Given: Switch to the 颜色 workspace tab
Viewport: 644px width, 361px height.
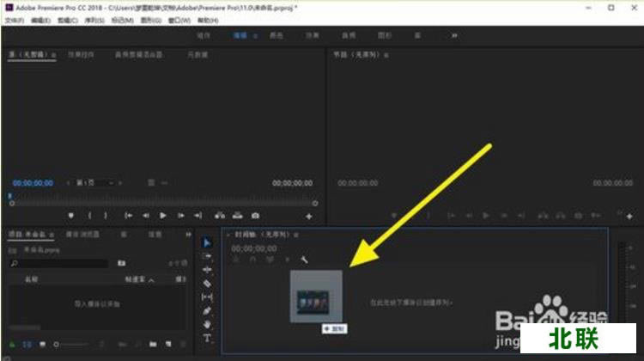Looking at the screenshot, I should point(276,35).
